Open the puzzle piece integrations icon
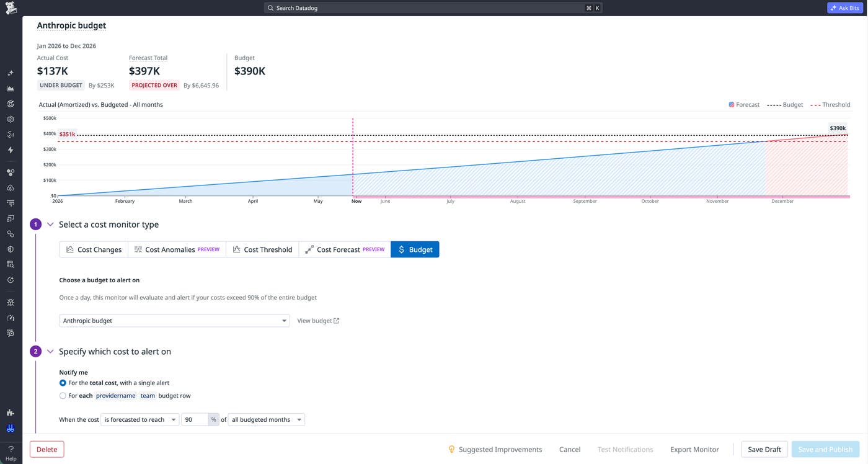The image size is (868, 464). pyautogui.click(x=11, y=413)
